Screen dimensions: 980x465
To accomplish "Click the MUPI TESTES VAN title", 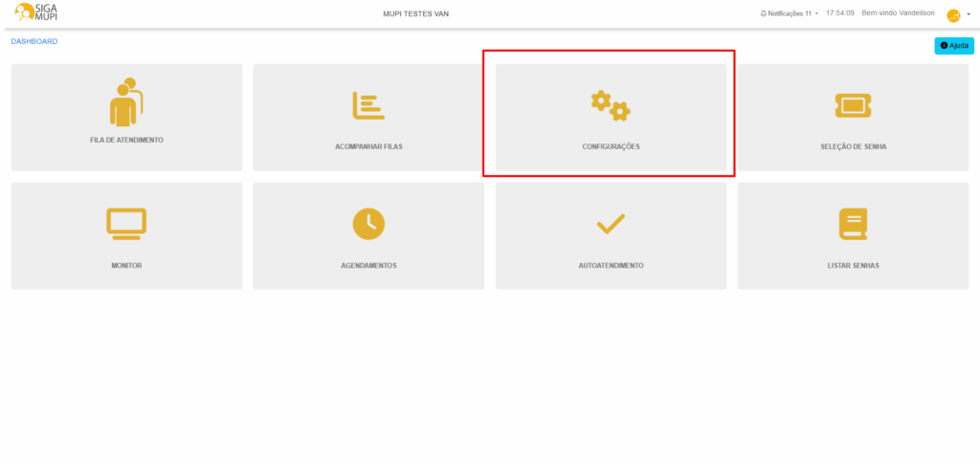I will 415,13.
